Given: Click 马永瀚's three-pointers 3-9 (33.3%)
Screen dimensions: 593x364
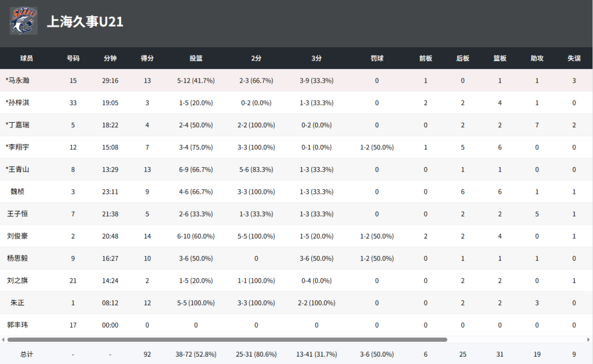Looking at the screenshot, I should tap(316, 80).
